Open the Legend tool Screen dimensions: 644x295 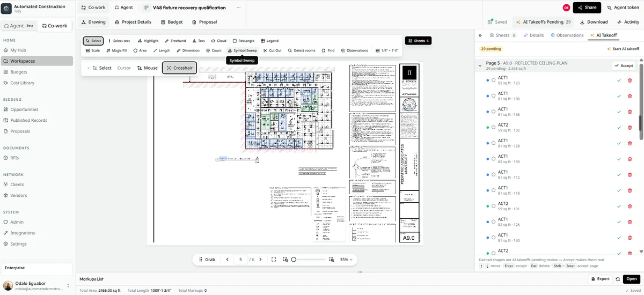[269, 41]
